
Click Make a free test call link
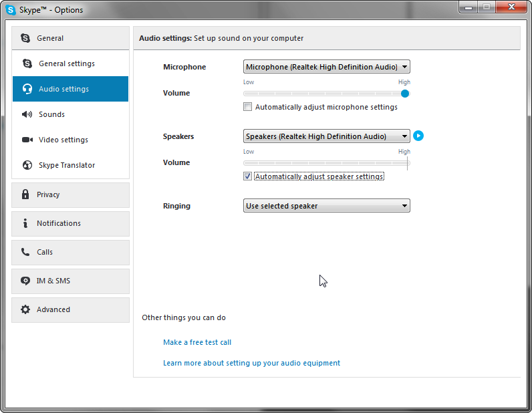pyautogui.click(x=197, y=342)
